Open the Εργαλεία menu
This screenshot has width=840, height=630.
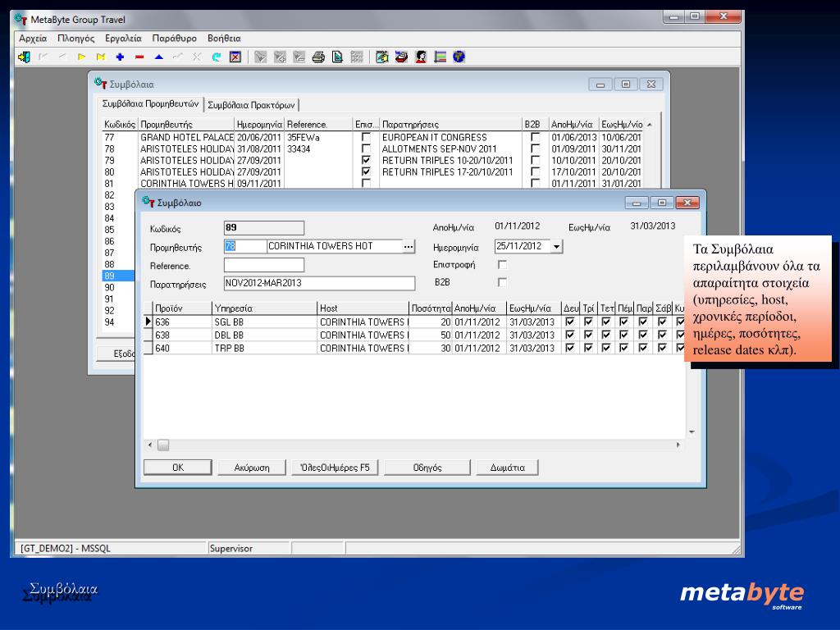123,39
